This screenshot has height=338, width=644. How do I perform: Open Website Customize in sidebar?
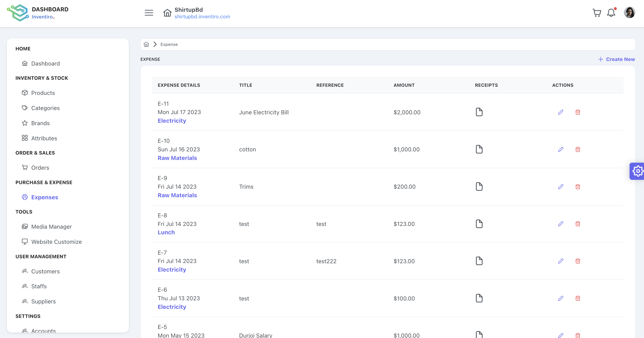pos(52,242)
